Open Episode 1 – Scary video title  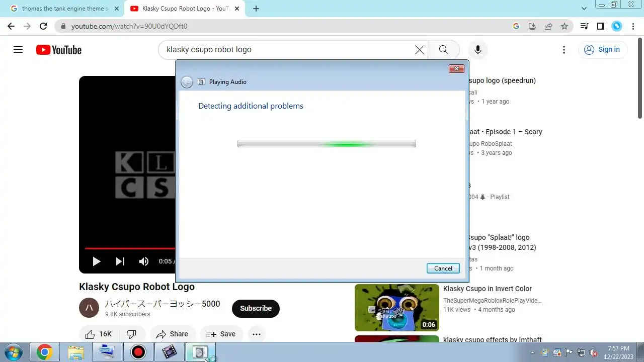506,132
